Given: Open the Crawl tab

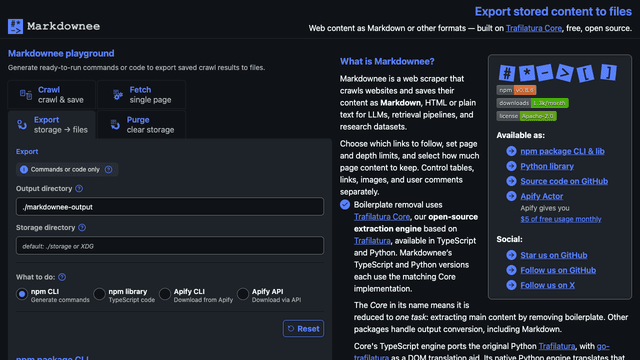Looking at the screenshot, I should point(51,95).
